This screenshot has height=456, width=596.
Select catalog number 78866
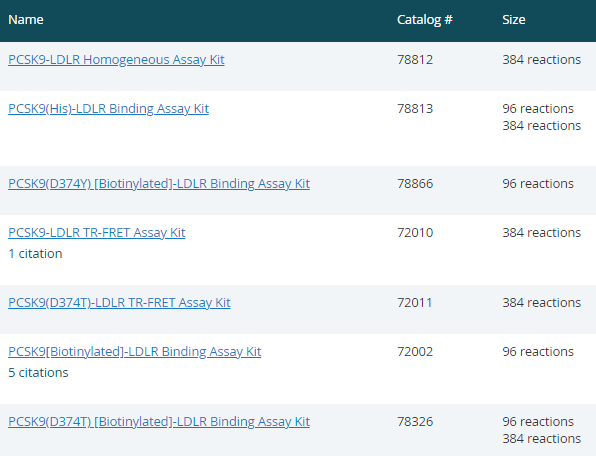[x=415, y=184]
